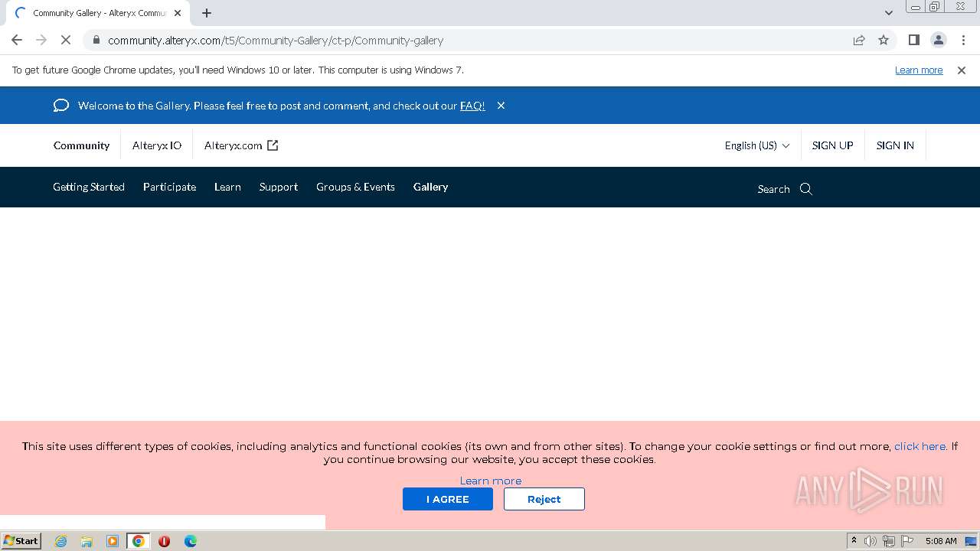Open the cookie Learn more link

tap(491, 481)
